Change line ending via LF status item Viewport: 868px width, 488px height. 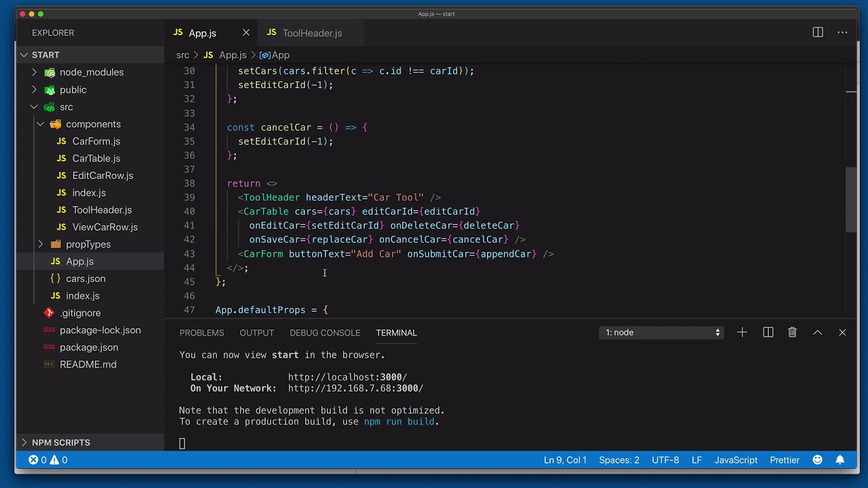click(x=696, y=460)
